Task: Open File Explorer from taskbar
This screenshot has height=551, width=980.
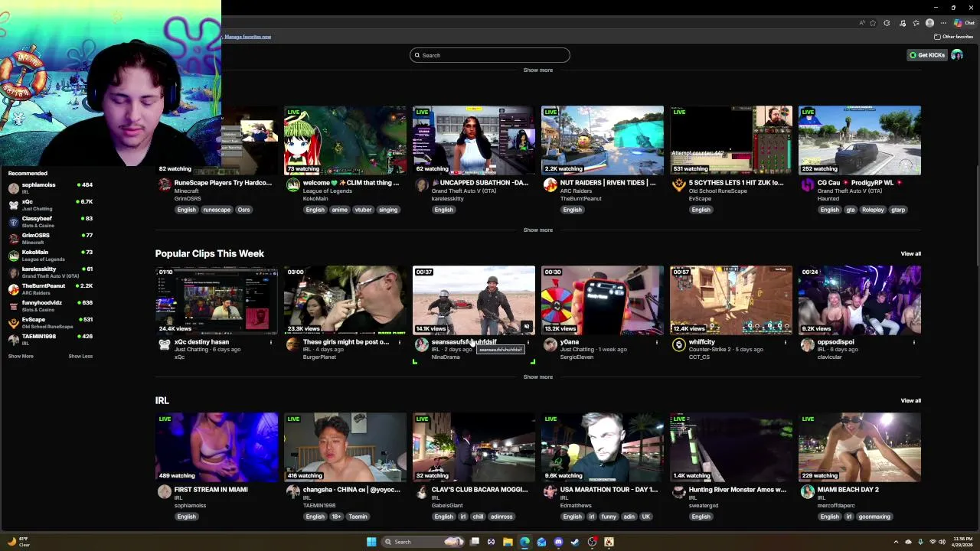Action: pos(508,542)
